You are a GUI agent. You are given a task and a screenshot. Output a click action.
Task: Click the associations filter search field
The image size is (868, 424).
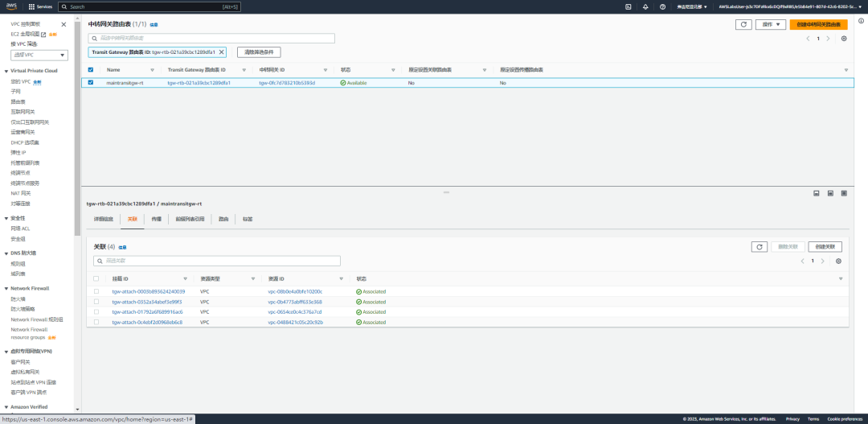(x=217, y=261)
